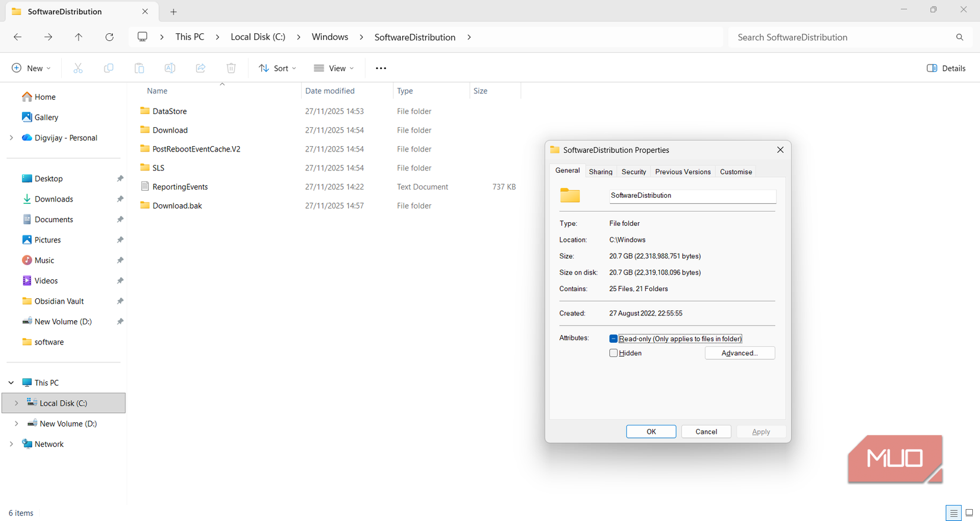Sort by Size column header
The width and height of the screenshot is (980, 521).
[495, 91]
